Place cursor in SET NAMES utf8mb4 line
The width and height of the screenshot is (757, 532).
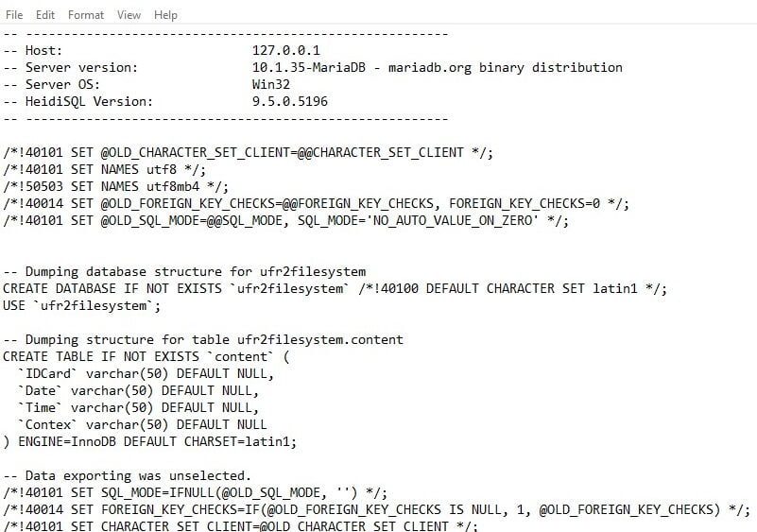click(116, 186)
